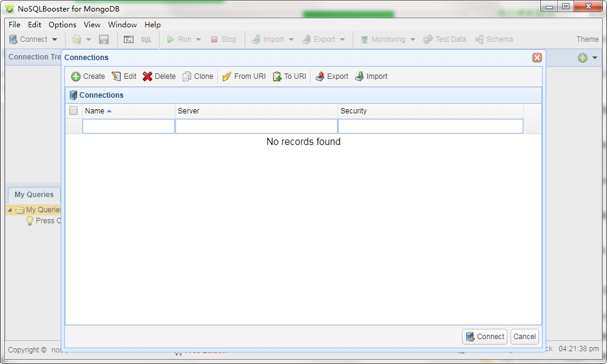Open the Schema analyzer
The image size is (607, 364).
(x=494, y=39)
